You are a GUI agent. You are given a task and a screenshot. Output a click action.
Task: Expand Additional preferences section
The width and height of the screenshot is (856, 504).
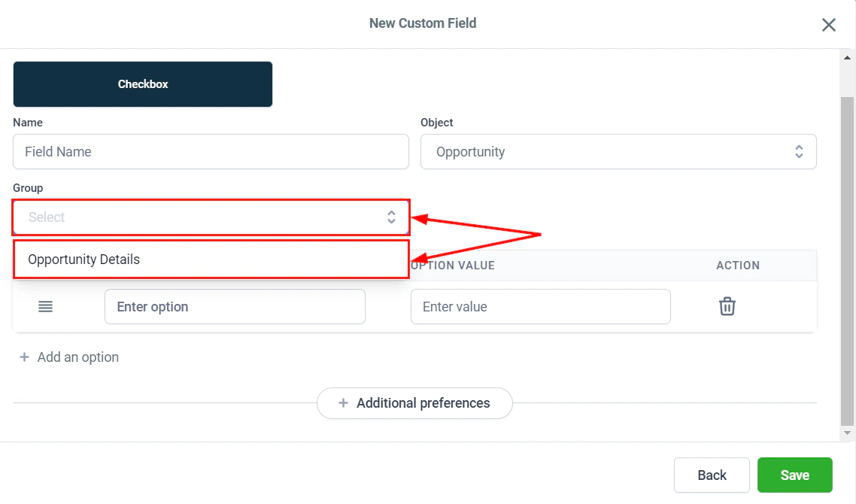[414, 403]
